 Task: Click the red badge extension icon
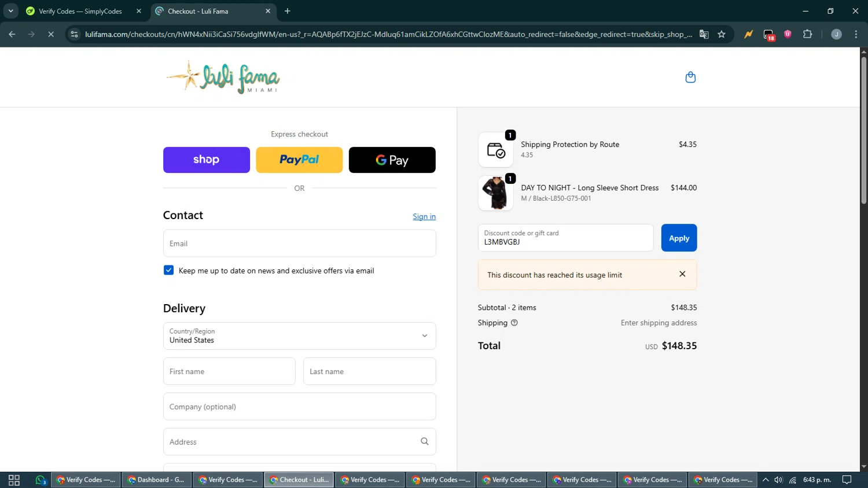(769, 35)
